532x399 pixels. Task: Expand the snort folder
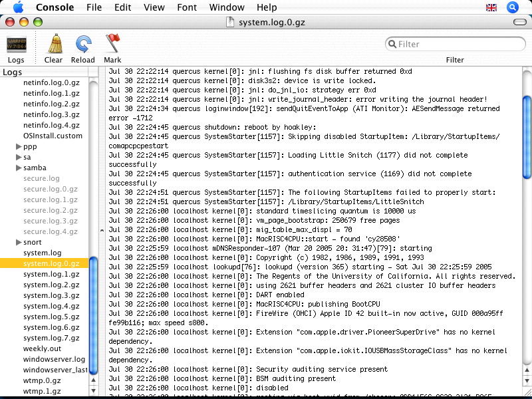pos(18,242)
